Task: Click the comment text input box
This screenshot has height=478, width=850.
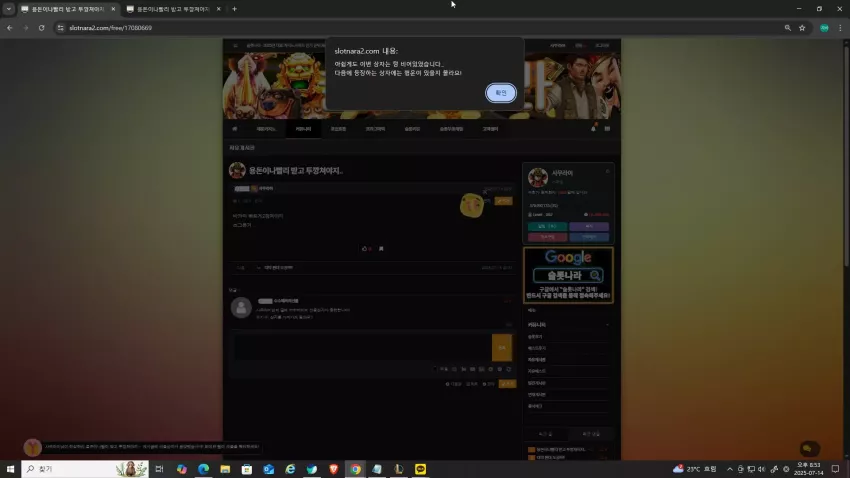Action: click(x=362, y=347)
